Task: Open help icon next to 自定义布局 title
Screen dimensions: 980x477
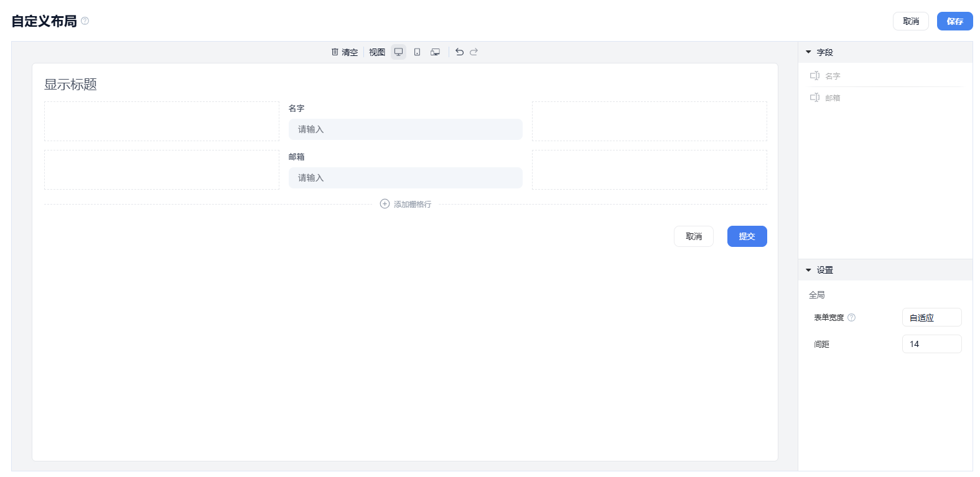Action: tap(85, 21)
